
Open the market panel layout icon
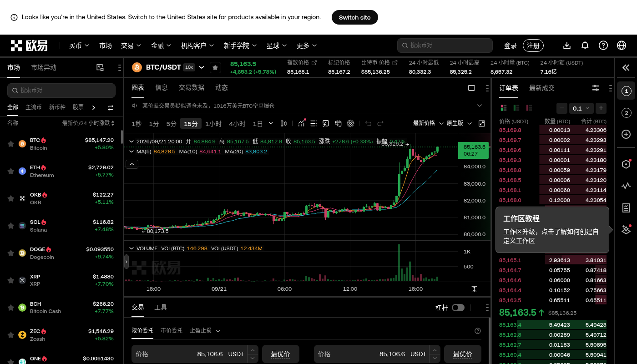100,68
